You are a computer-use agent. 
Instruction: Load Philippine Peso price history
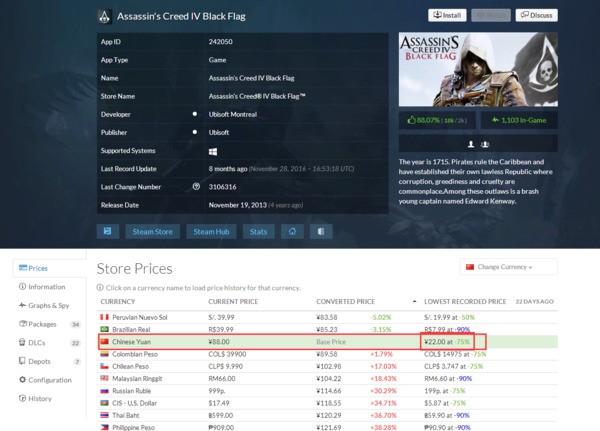click(x=134, y=428)
